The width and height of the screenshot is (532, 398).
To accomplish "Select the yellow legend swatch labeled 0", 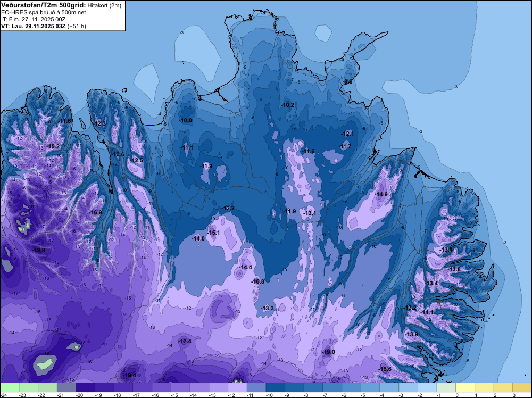I will (465, 387).
